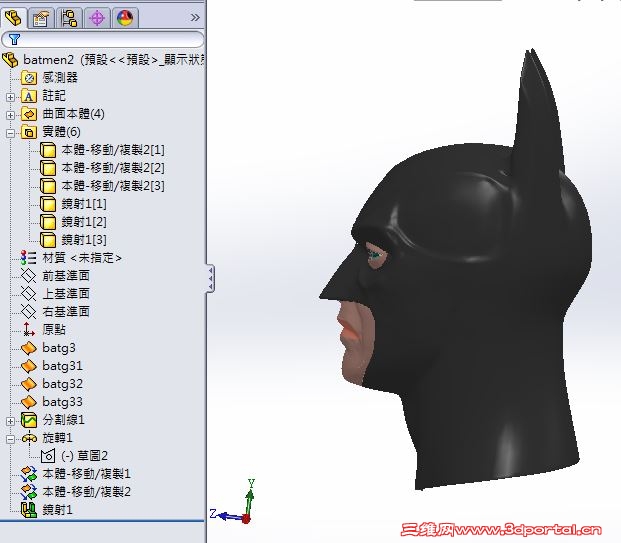
Task: Select the 前基準面 front plane icon
Action: click(x=29, y=276)
